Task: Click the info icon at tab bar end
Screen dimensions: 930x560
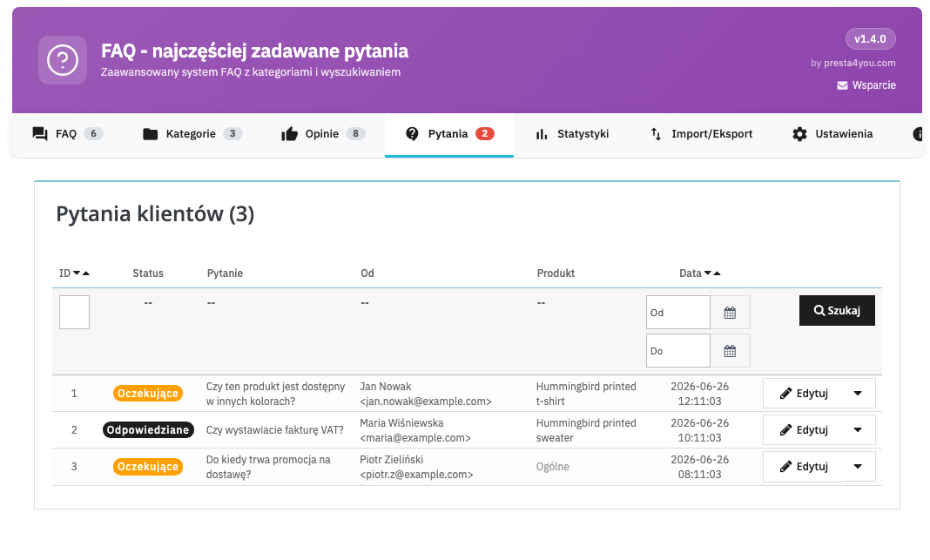Action: (x=918, y=134)
